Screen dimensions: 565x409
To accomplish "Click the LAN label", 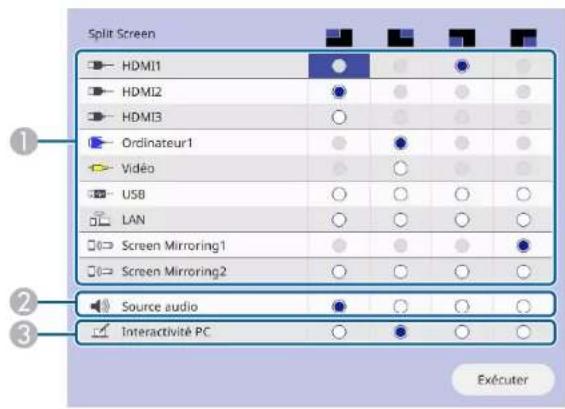I will coord(133,219).
